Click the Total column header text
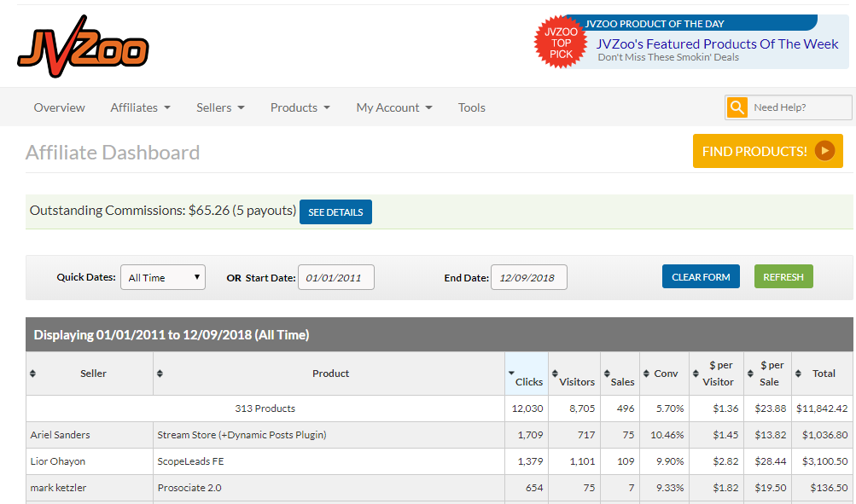856x504 pixels. 824,374
